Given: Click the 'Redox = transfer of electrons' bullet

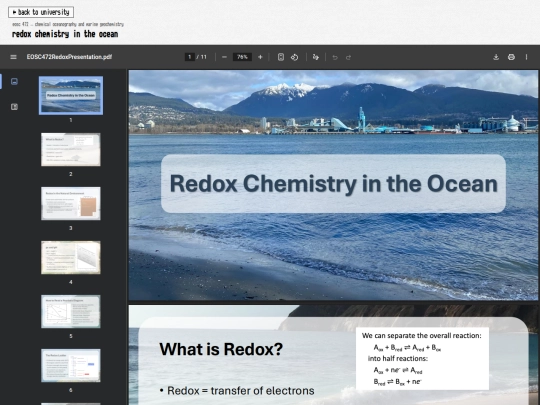Looking at the screenshot, I should (x=237, y=391).
